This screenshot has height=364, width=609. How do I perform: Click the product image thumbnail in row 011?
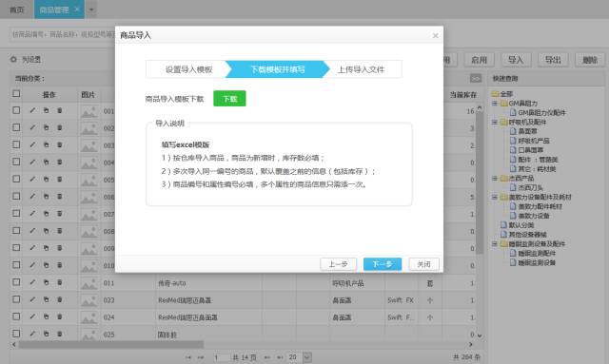click(x=89, y=283)
